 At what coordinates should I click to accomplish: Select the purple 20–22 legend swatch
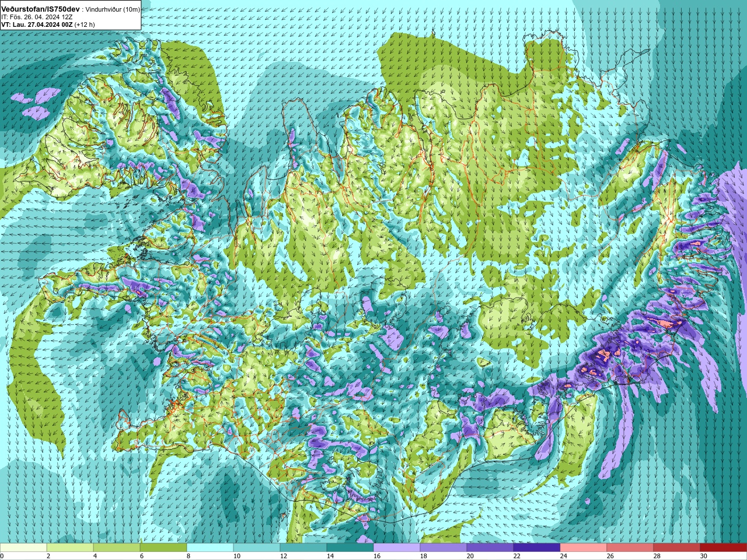click(490, 548)
